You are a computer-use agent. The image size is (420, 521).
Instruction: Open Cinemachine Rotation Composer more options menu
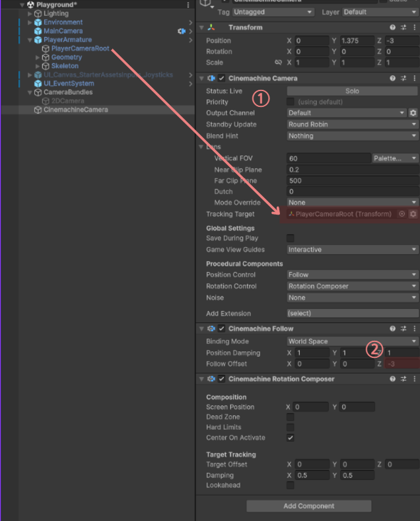click(414, 379)
